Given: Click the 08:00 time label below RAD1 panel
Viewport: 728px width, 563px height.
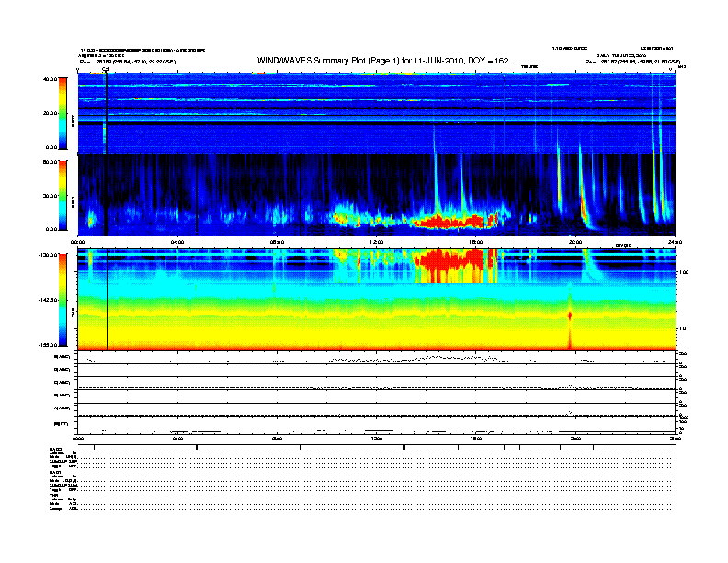Looking at the screenshot, I should 277,242.
